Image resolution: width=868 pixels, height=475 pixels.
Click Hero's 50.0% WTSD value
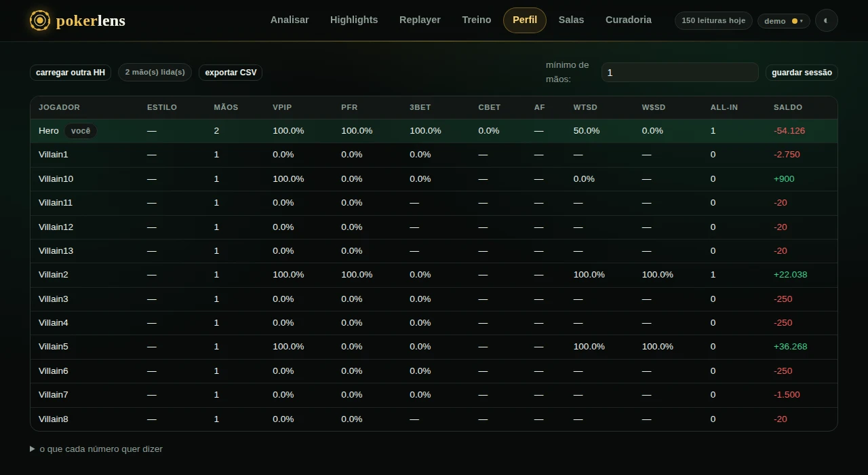(587, 131)
